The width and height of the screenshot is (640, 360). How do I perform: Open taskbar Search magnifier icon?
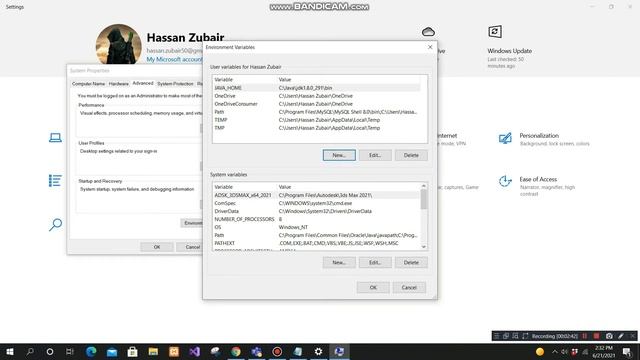pyautogui.click(x=30, y=351)
